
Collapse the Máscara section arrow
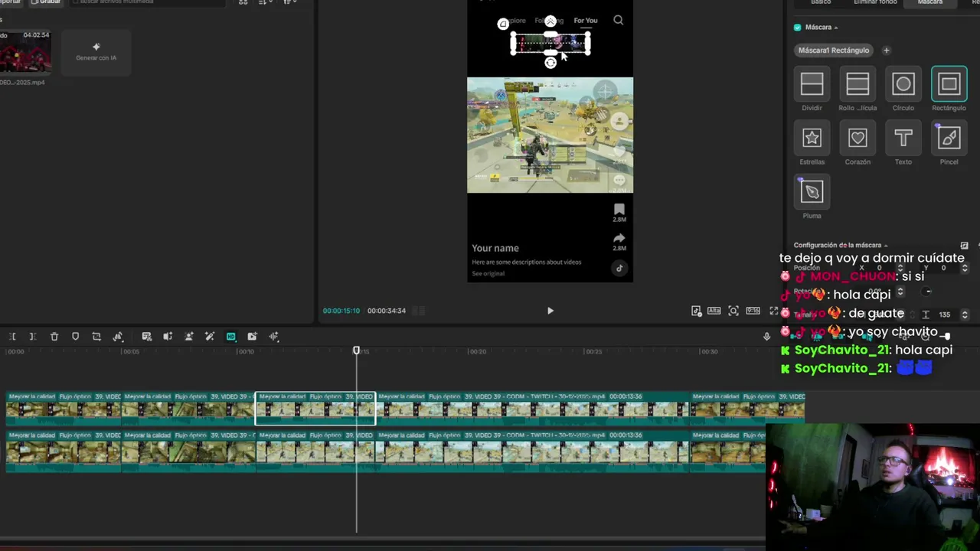pyautogui.click(x=836, y=28)
